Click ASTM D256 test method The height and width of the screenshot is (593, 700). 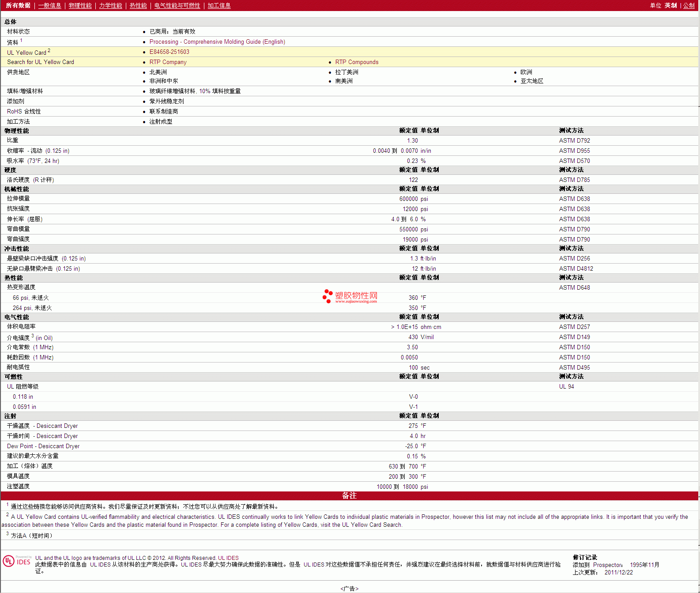tap(574, 258)
